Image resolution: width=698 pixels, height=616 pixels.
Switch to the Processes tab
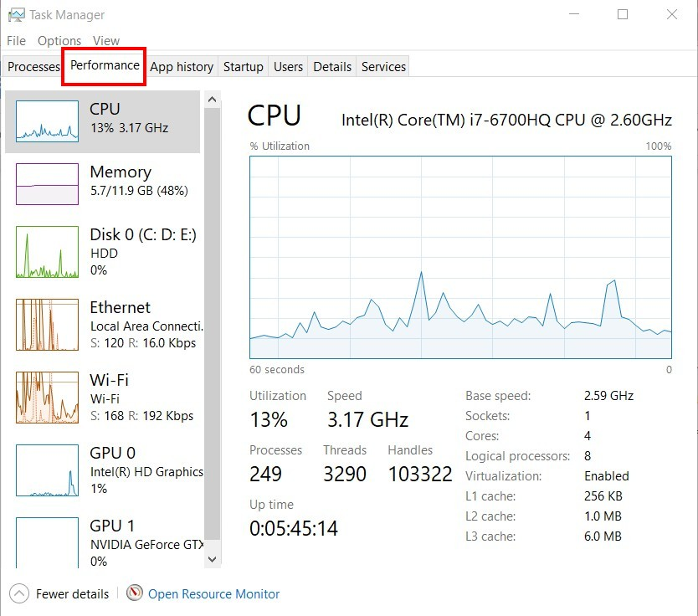point(33,66)
